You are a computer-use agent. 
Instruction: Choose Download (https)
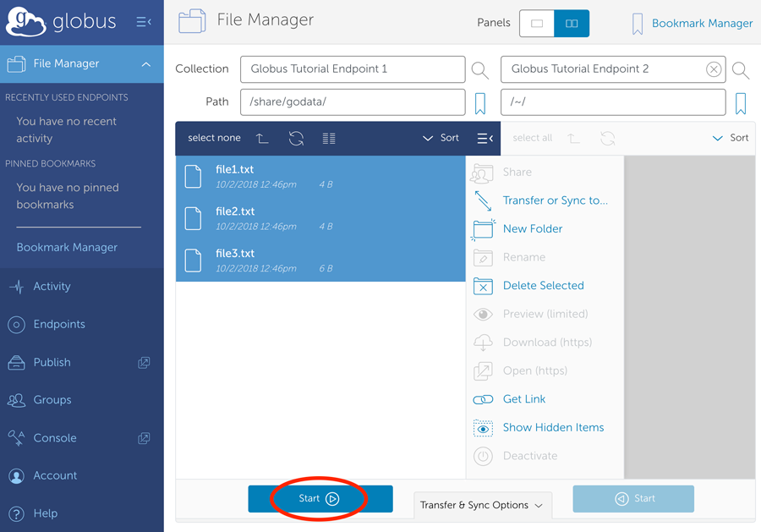(547, 343)
